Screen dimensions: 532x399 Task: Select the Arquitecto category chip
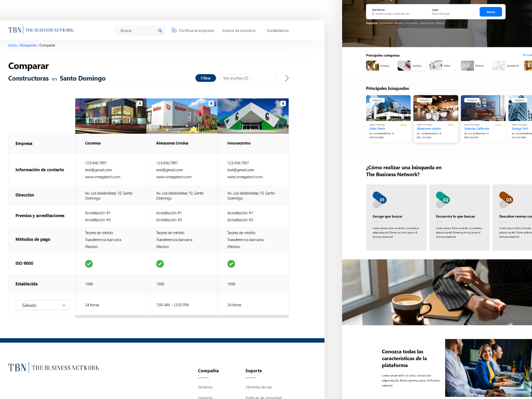click(x=507, y=66)
